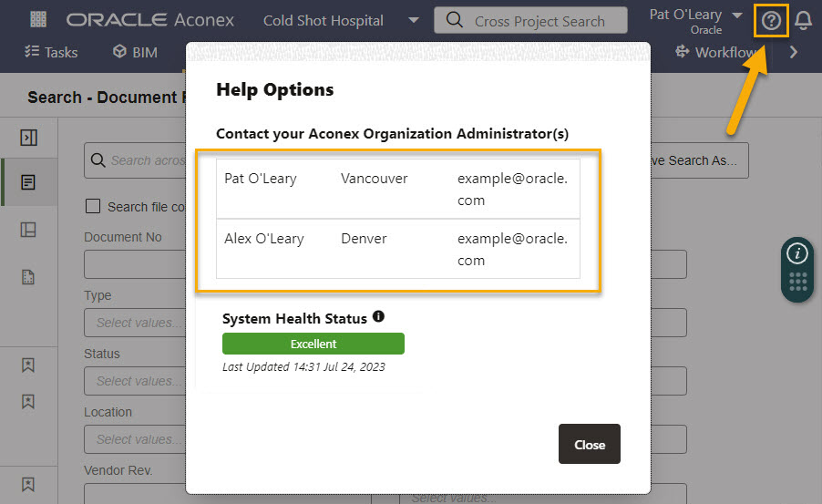This screenshot has height=504, width=822.
Task: Open the floating info assistant icon
Action: 797,253
